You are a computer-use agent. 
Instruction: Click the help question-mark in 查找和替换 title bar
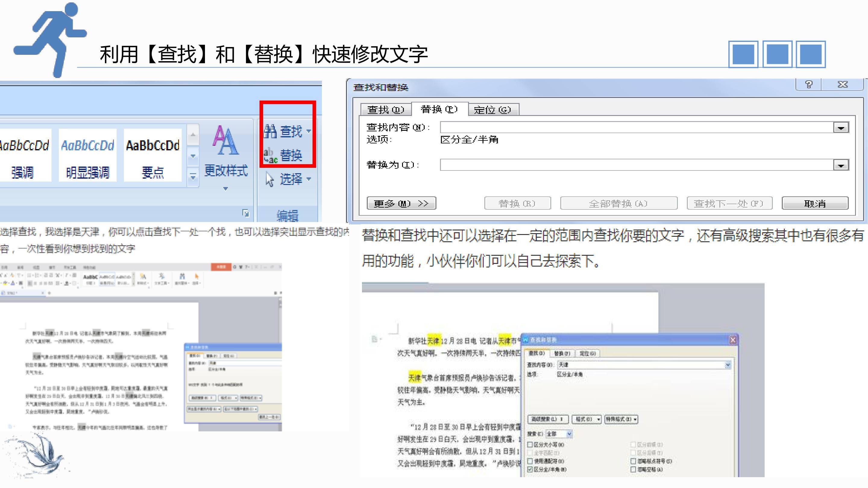coord(809,84)
